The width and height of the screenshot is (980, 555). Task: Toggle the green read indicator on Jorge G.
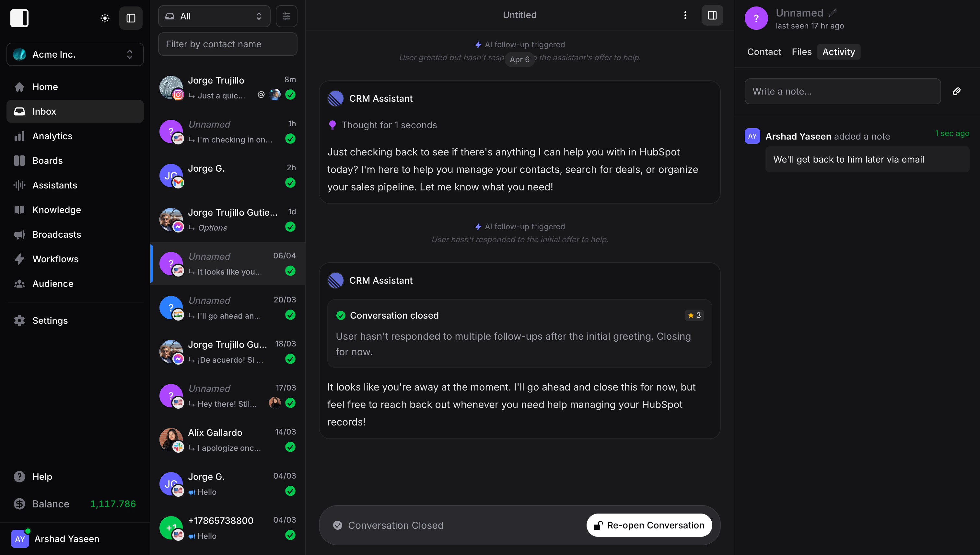pos(290,183)
